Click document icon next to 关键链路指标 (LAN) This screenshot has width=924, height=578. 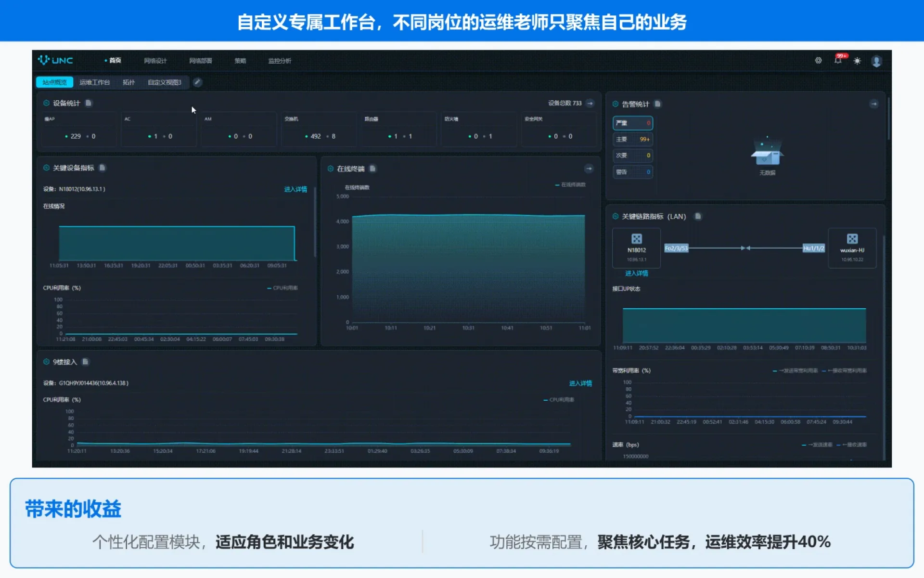pos(698,216)
